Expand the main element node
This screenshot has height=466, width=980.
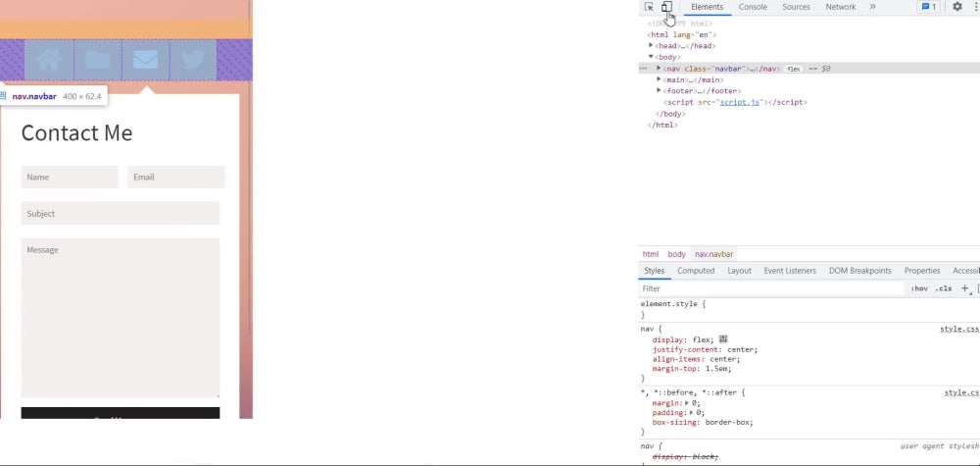click(659, 79)
